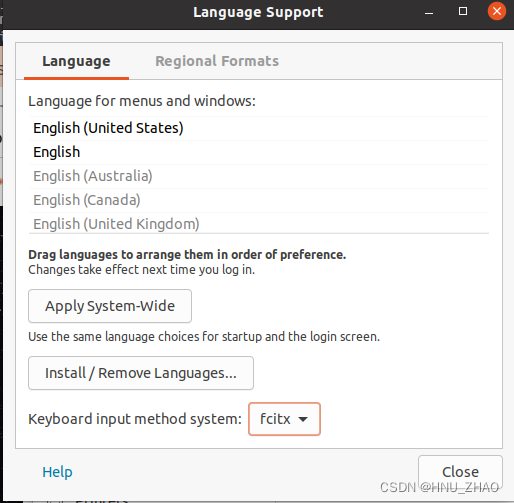Click the Close button at bottom
Screen dimensions: 514x503
pos(460,472)
